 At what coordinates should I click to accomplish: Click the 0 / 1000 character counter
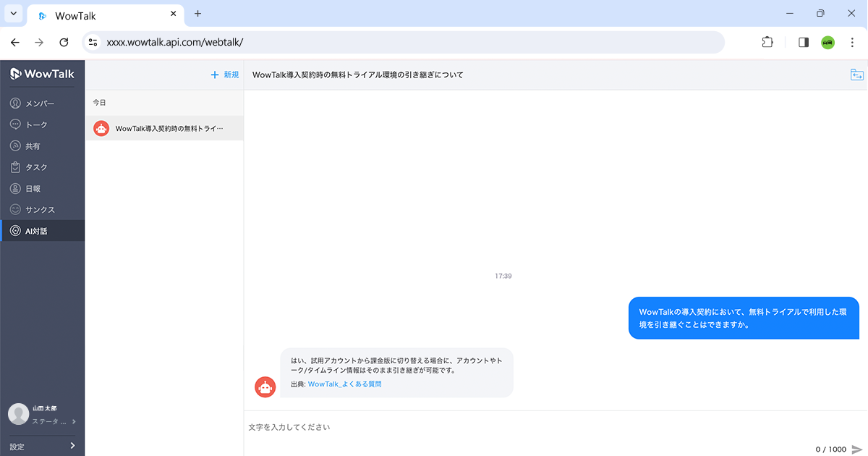(830, 449)
